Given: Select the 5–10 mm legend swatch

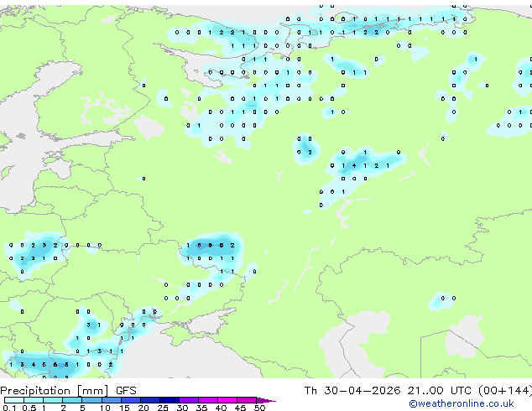Looking at the screenshot, I should pyautogui.click(x=91, y=400).
